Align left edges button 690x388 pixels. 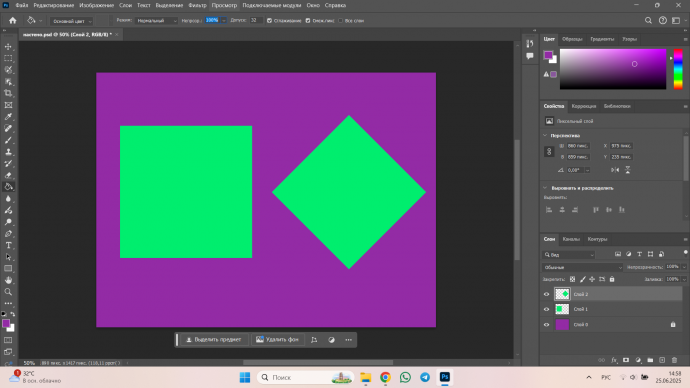click(549, 210)
